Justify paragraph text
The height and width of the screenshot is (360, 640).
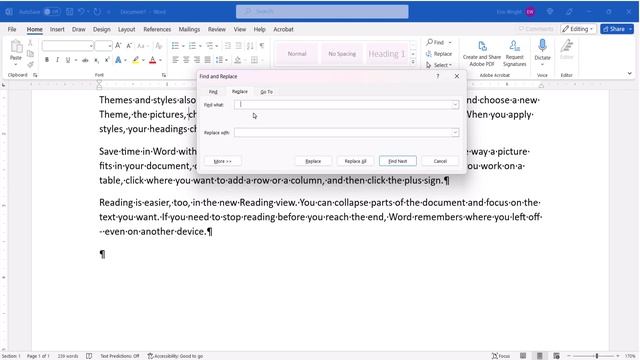[207, 60]
